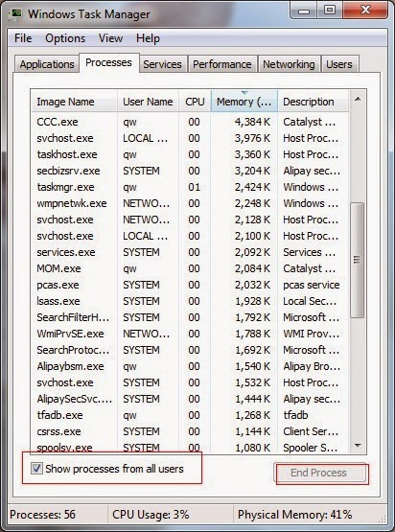The height and width of the screenshot is (532, 395).
Task: Open the Options menu
Action: [65, 38]
